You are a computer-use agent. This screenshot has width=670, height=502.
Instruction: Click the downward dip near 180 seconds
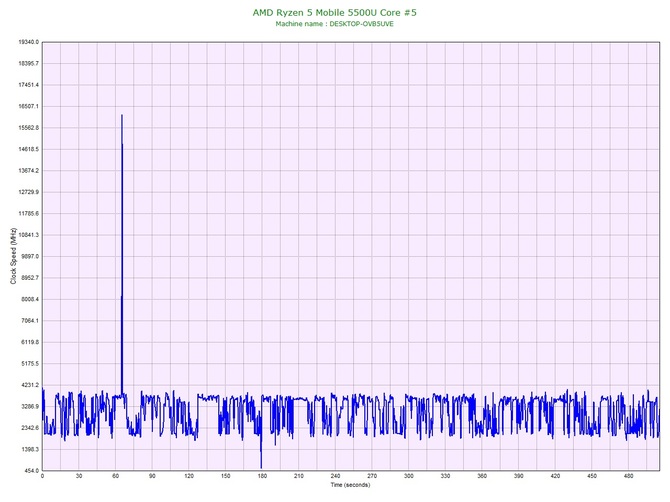(261, 467)
